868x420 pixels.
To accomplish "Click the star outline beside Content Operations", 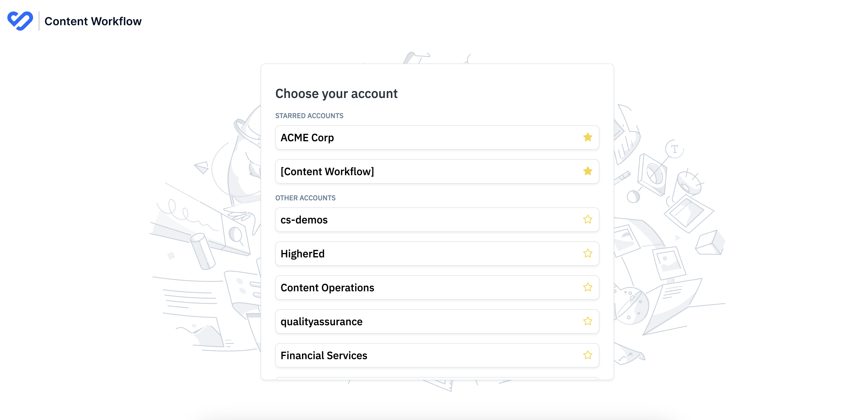I will tap(587, 288).
